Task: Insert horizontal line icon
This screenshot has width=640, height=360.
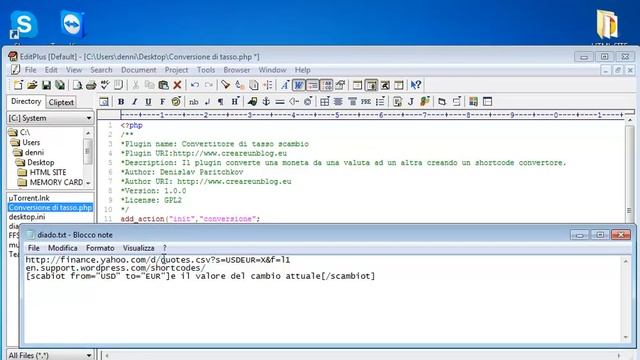Action: coord(280,102)
